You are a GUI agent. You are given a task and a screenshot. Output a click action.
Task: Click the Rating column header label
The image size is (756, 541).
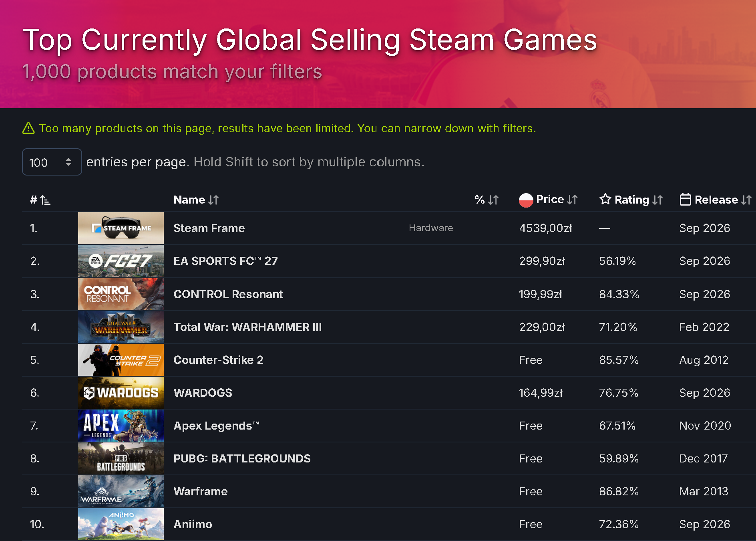(x=632, y=200)
